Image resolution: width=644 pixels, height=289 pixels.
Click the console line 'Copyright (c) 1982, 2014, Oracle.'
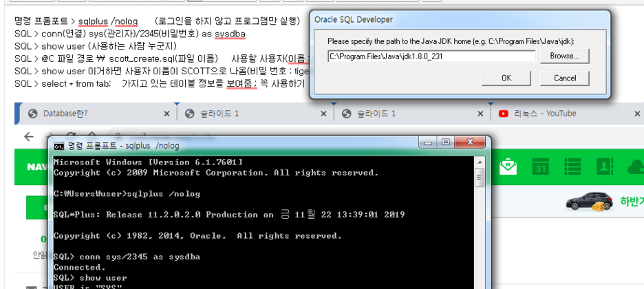click(x=197, y=236)
